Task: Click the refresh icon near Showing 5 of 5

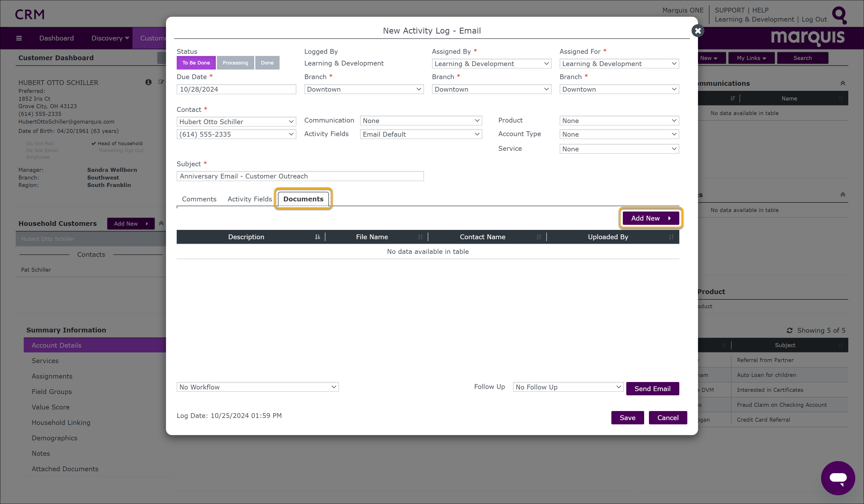Action: (789, 330)
